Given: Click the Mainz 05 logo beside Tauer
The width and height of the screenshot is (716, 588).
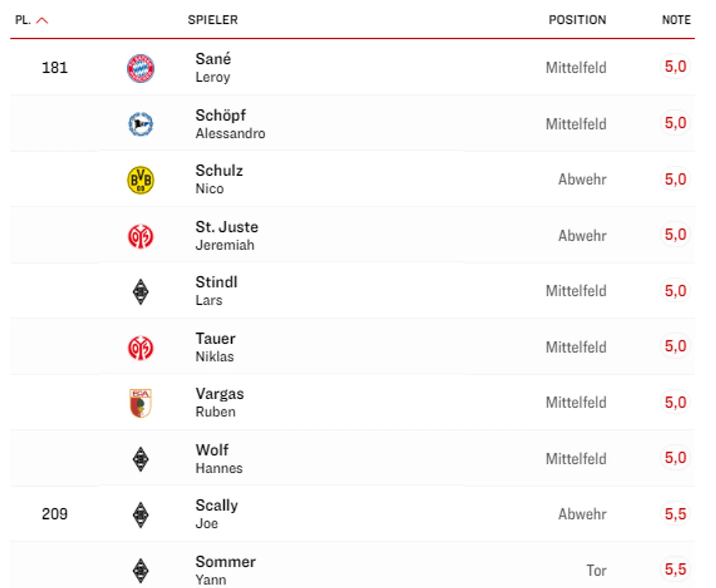Looking at the screenshot, I should (141, 348).
